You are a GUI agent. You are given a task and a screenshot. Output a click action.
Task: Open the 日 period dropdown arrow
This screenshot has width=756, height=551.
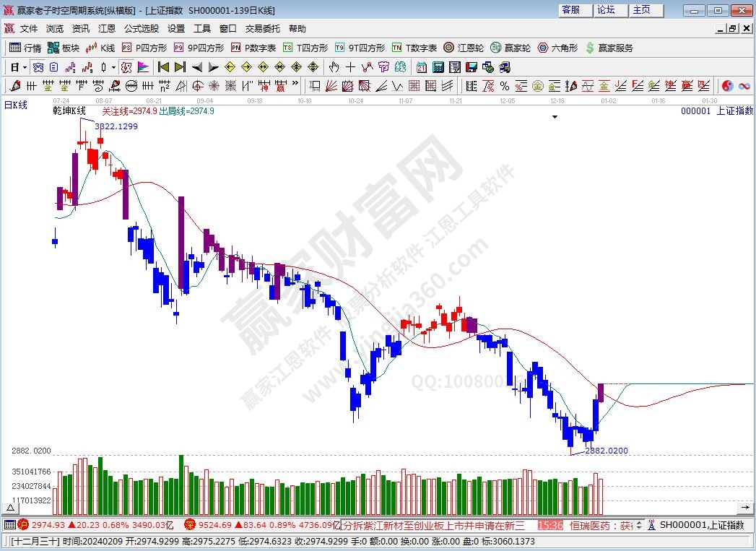(24, 67)
